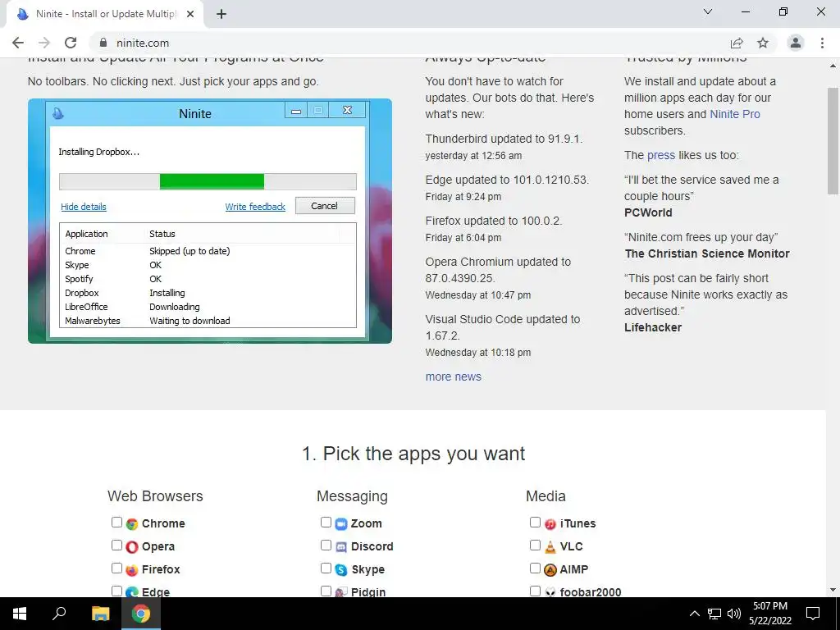This screenshot has width=840, height=630.
Task: Open the notification center icon
Action: coord(813,614)
